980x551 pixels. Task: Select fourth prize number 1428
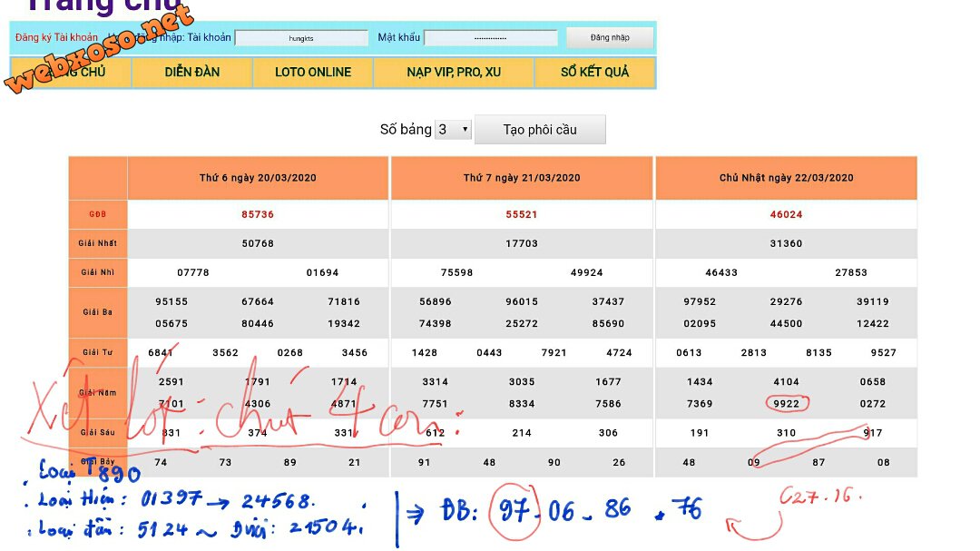click(x=425, y=353)
